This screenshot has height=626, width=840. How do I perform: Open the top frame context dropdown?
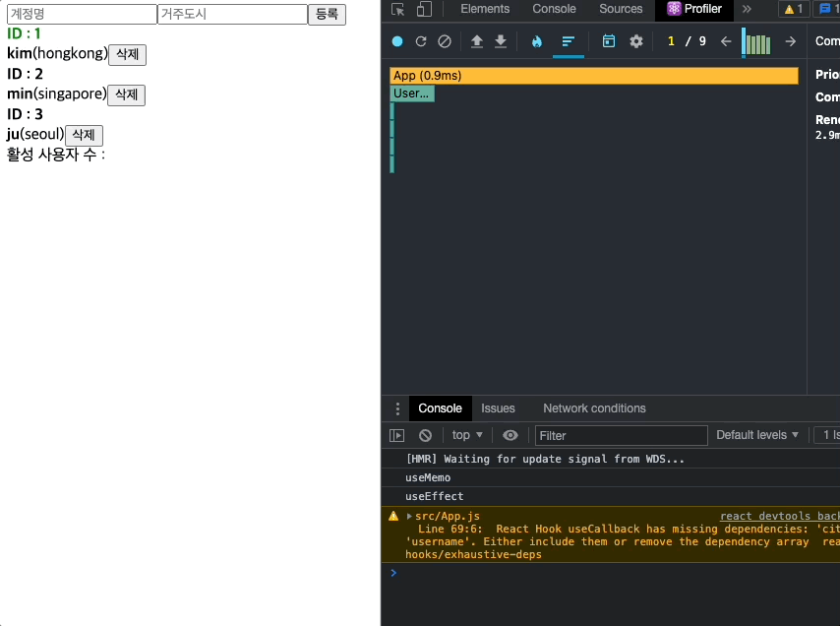tap(466, 435)
